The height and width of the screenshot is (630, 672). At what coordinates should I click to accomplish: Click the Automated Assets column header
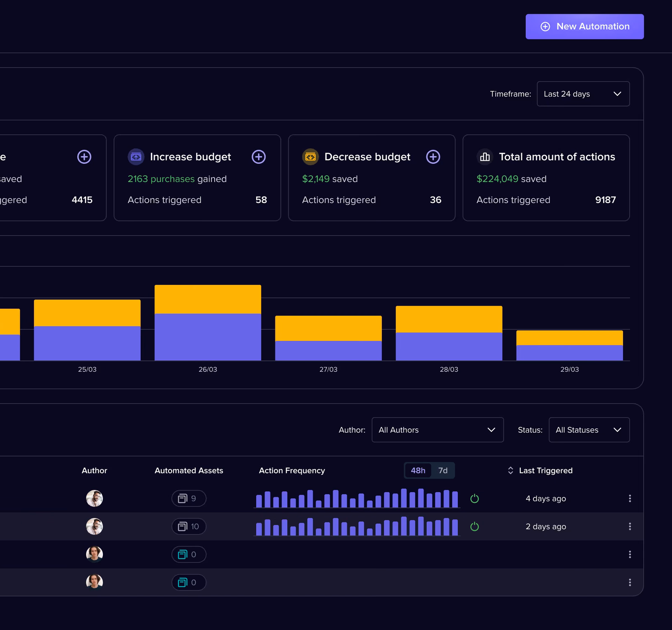pyautogui.click(x=189, y=470)
